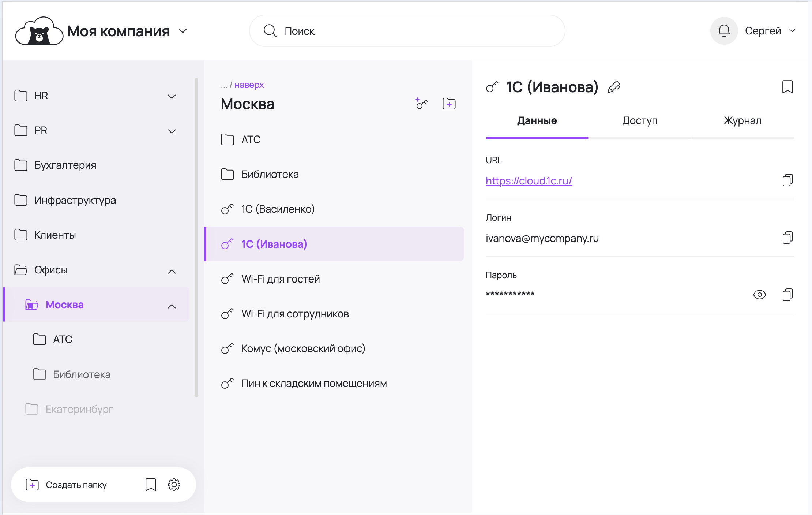Open the https://cloud.1c.ru/ link

point(529,181)
